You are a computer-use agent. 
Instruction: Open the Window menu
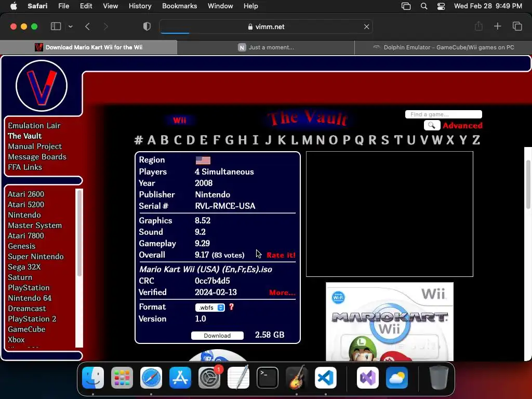click(x=220, y=6)
